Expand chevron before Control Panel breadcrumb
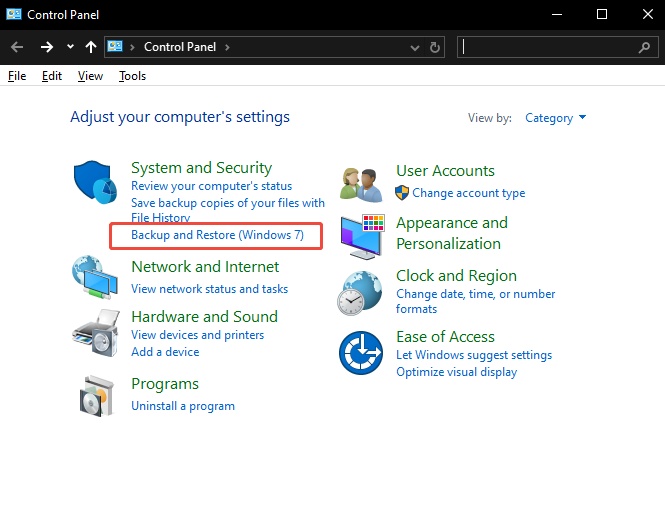This screenshot has height=519, width=665. 132,47
